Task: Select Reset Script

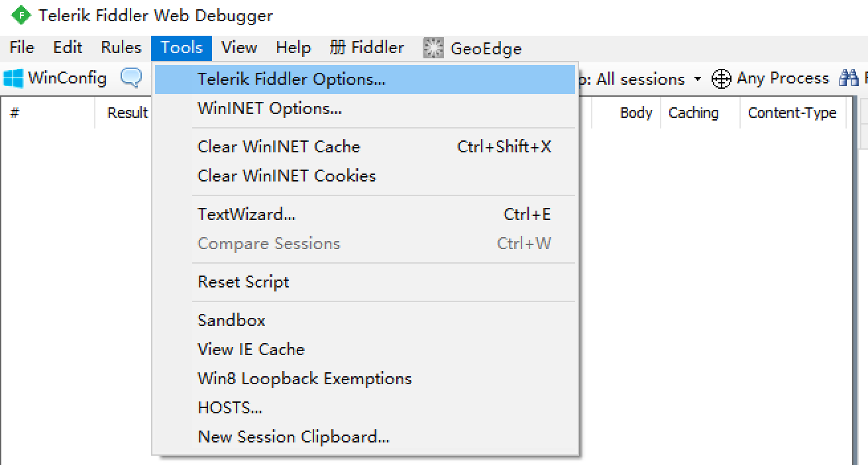Action: coord(243,282)
